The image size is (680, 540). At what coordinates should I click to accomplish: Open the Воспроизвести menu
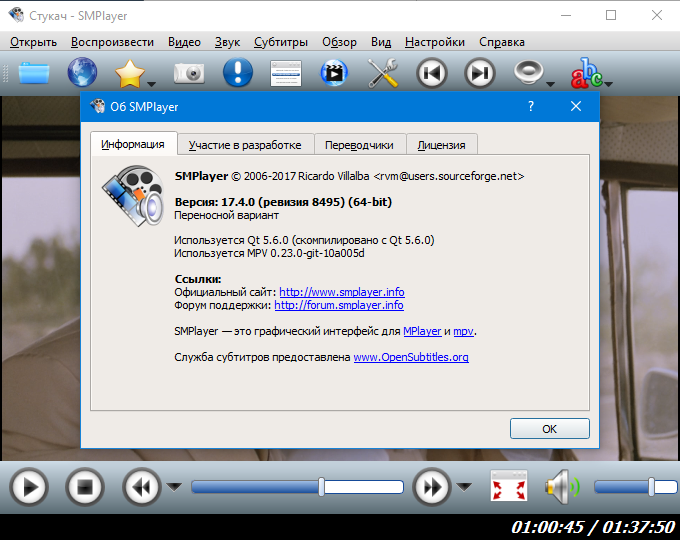[112, 42]
